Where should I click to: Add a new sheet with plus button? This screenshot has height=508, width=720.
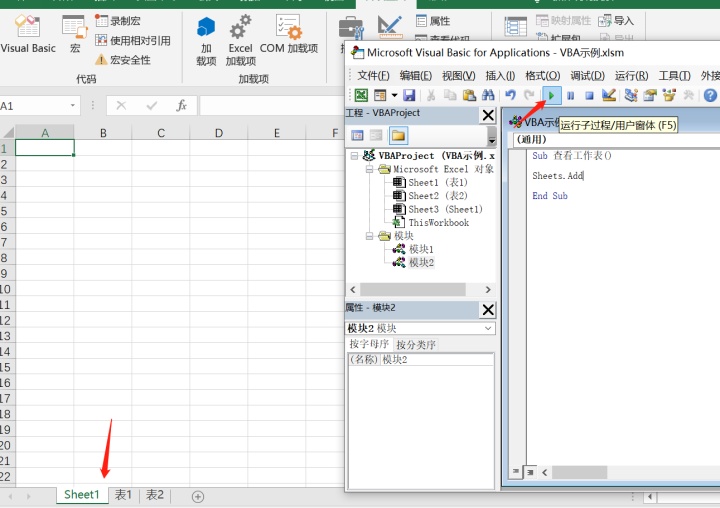click(198, 497)
